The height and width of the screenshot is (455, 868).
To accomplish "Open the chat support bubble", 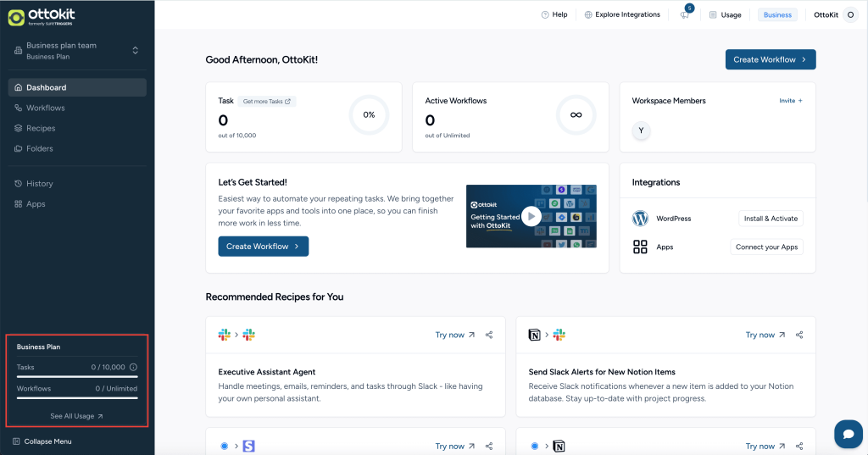I will tap(848, 433).
